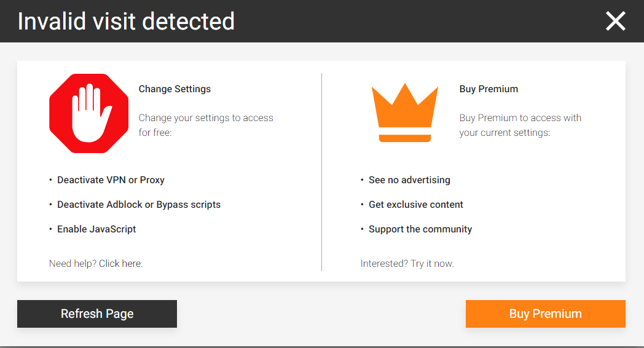The image size is (644, 348).
Task: Click the orange crown Premium icon
Action: pos(404,113)
